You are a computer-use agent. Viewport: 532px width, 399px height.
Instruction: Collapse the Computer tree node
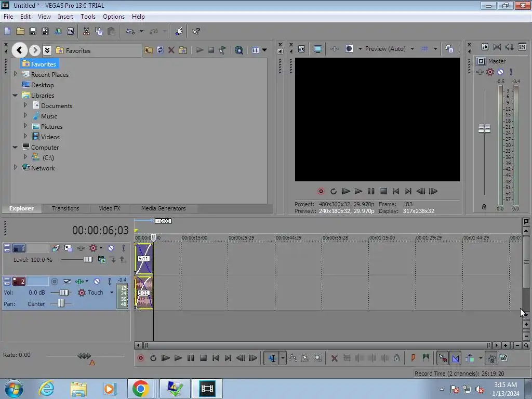[x=15, y=147]
